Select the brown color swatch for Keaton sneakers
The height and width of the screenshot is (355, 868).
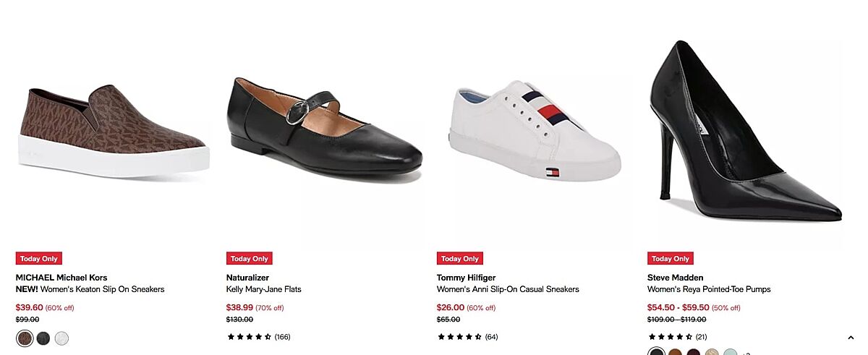(25, 338)
